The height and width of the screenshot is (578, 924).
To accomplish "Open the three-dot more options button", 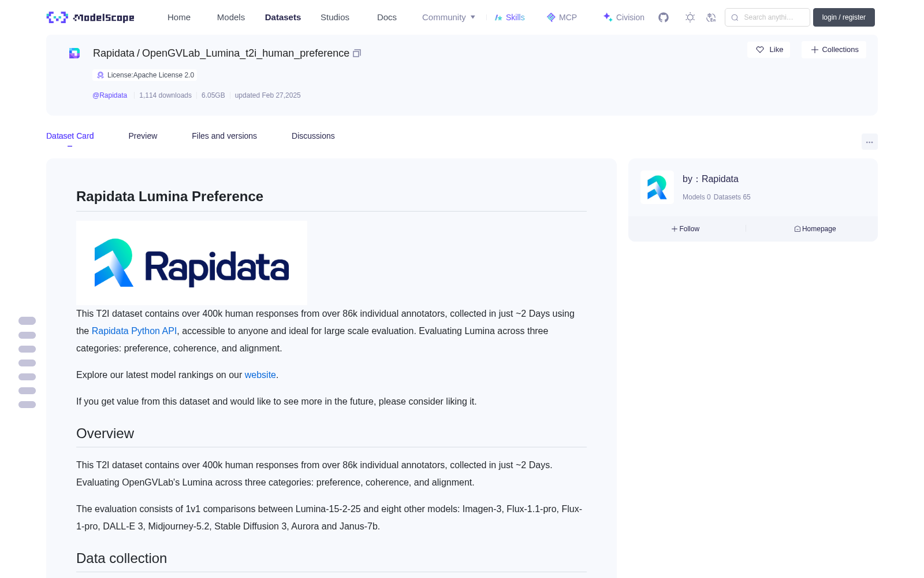I will [870, 142].
